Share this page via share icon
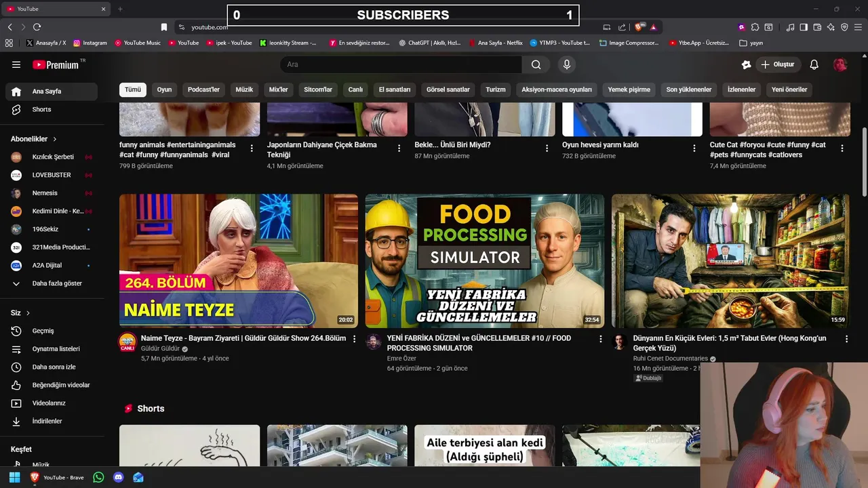868x488 pixels. [622, 27]
